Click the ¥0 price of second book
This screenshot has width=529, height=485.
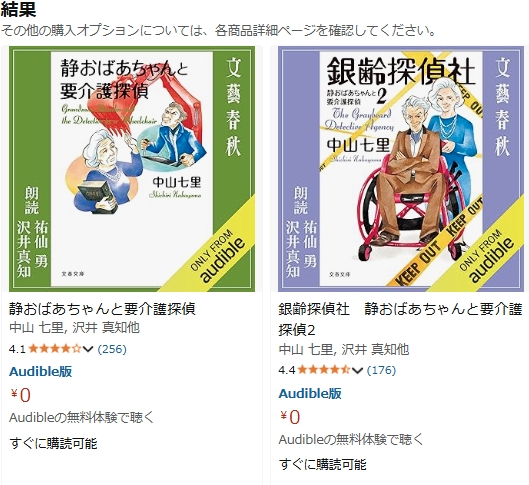pos(290,417)
